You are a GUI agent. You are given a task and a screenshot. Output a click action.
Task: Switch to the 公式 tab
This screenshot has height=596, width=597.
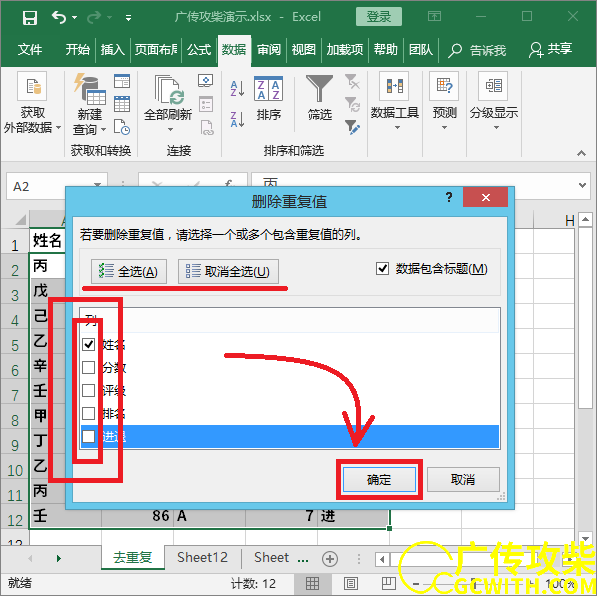(199, 50)
